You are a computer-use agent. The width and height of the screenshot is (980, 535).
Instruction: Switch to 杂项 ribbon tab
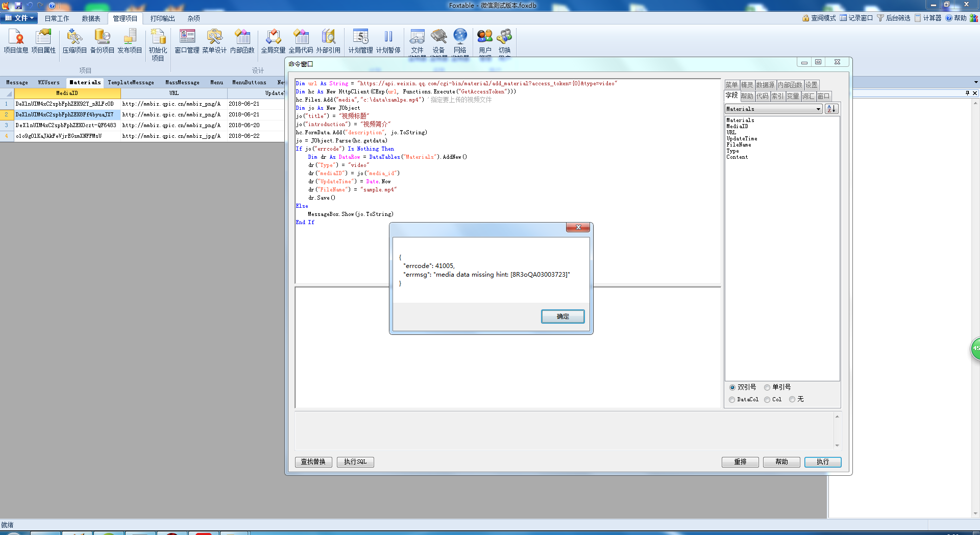pyautogui.click(x=193, y=18)
